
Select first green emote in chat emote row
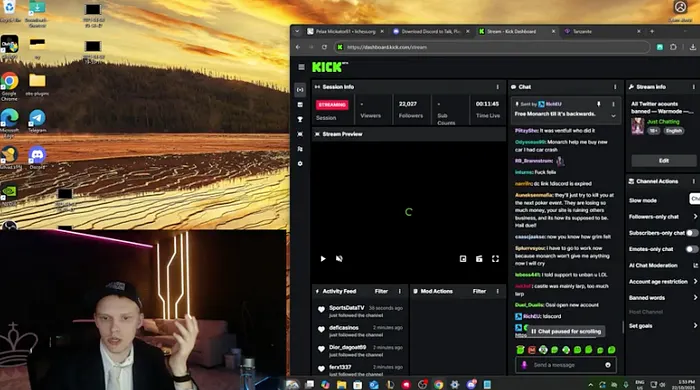(520, 350)
